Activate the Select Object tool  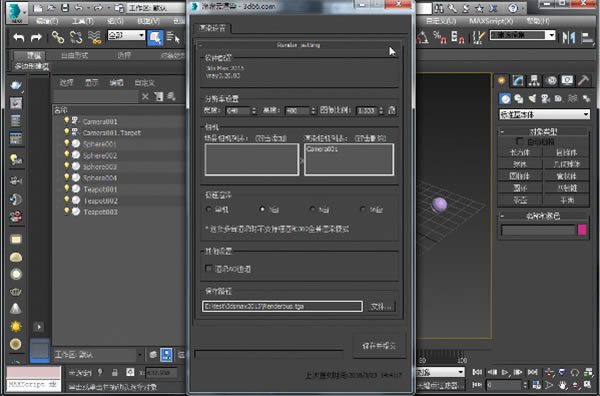[x=155, y=37]
